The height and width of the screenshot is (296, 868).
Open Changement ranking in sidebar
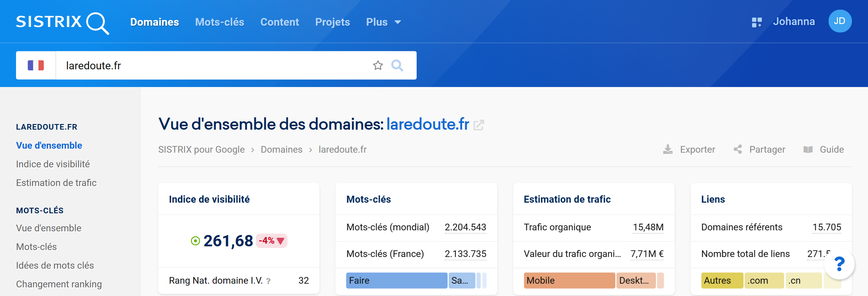[59, 284]
